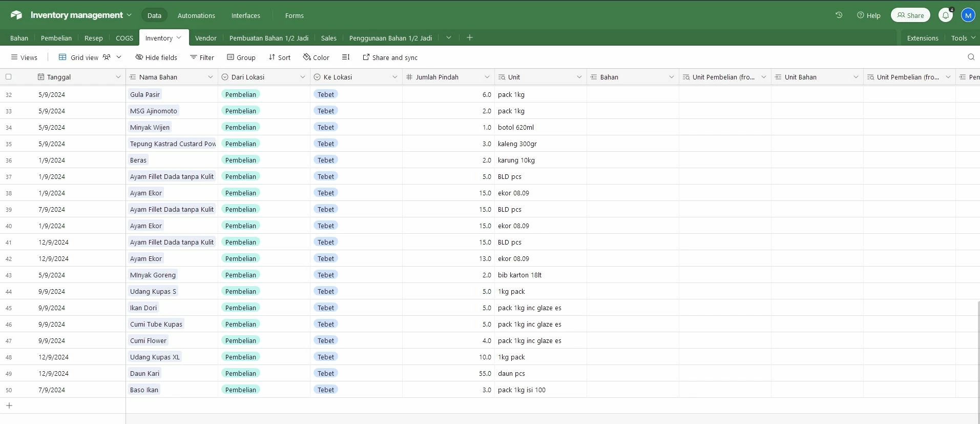This screenshot has height=424, width=980.
Task: Switch to the Vendor table tab
Action: click(x=206, y=38)
